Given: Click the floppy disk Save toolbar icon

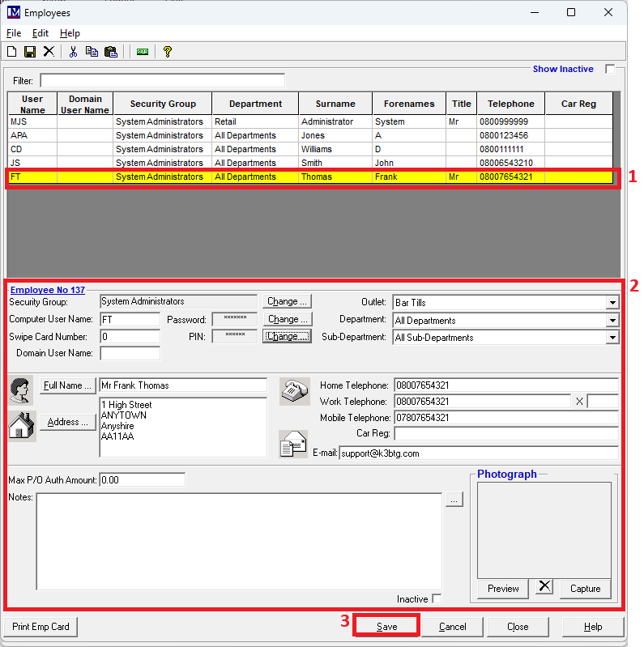Looking at the screenshot, I should [30, 52].
